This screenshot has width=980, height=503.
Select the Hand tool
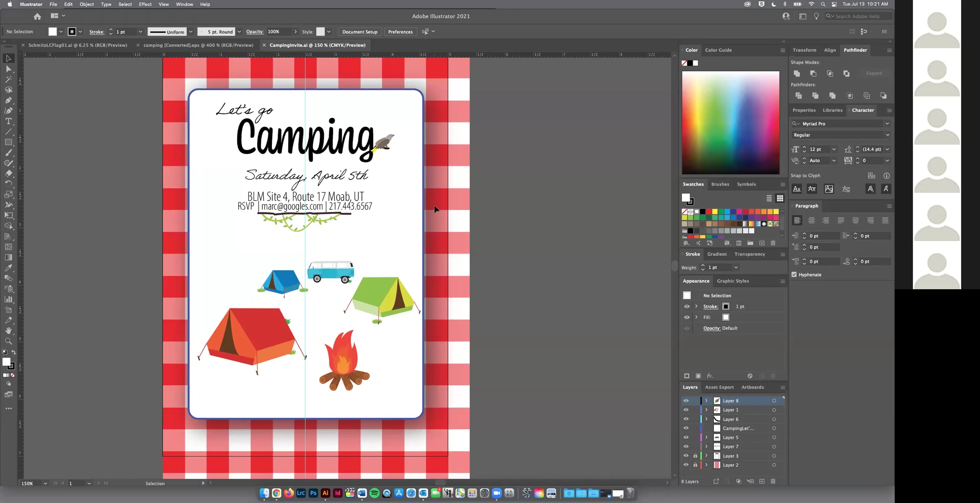coord(8,330)
